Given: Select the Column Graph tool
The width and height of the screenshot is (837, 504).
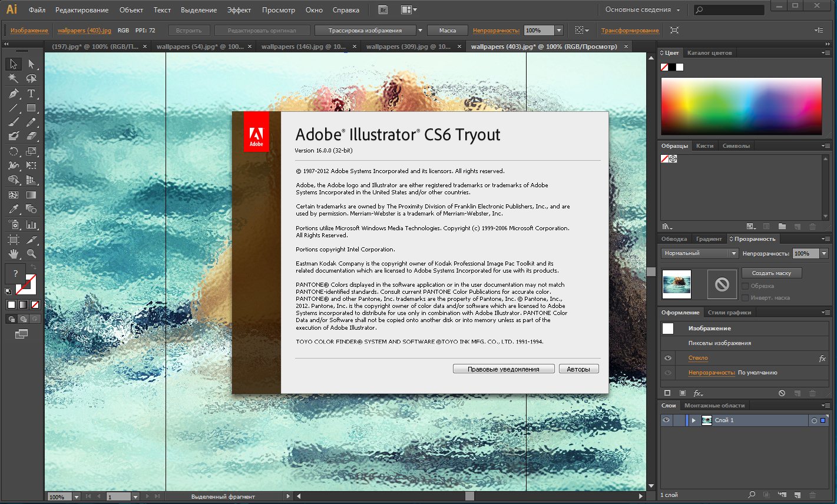Looking at the screenshot, I should tap(31, 225).
